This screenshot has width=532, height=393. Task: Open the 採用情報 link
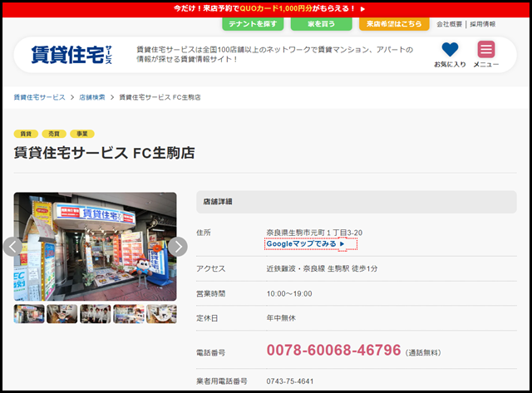482,24
